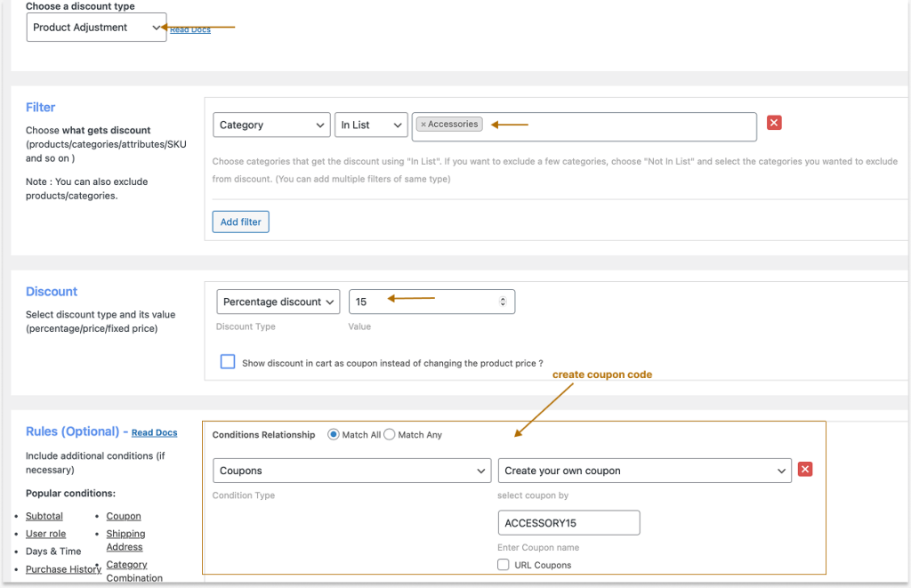Open the Rules Read Docs link

pos(154,433)
